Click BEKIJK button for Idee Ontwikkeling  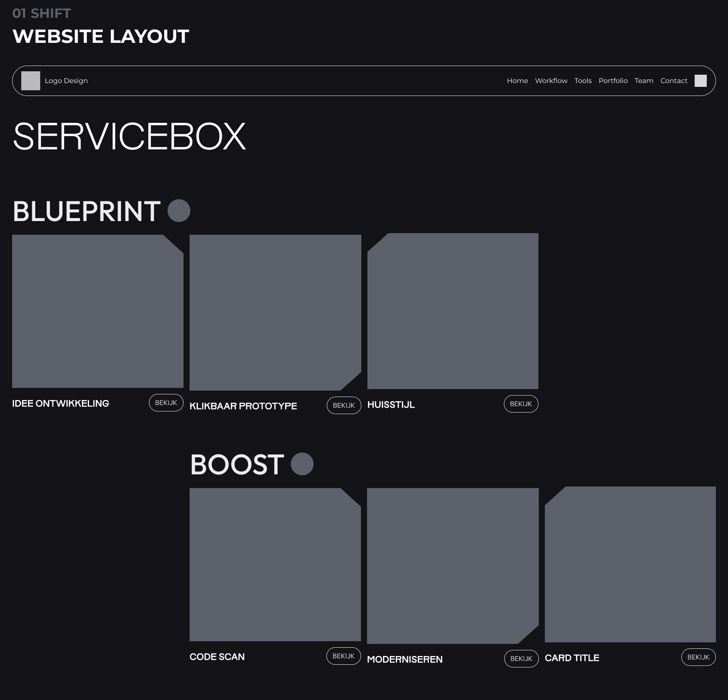[166, 403]
